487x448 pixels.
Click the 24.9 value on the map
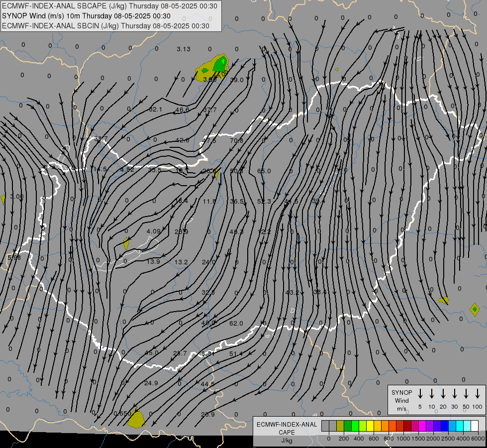151,383
